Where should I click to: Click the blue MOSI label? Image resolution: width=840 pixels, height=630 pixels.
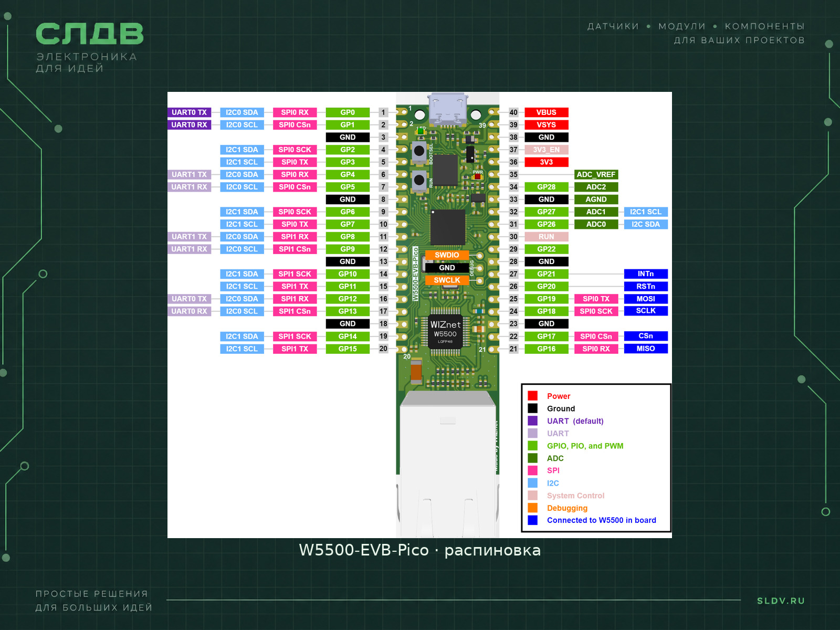click(x=646, y=299)
